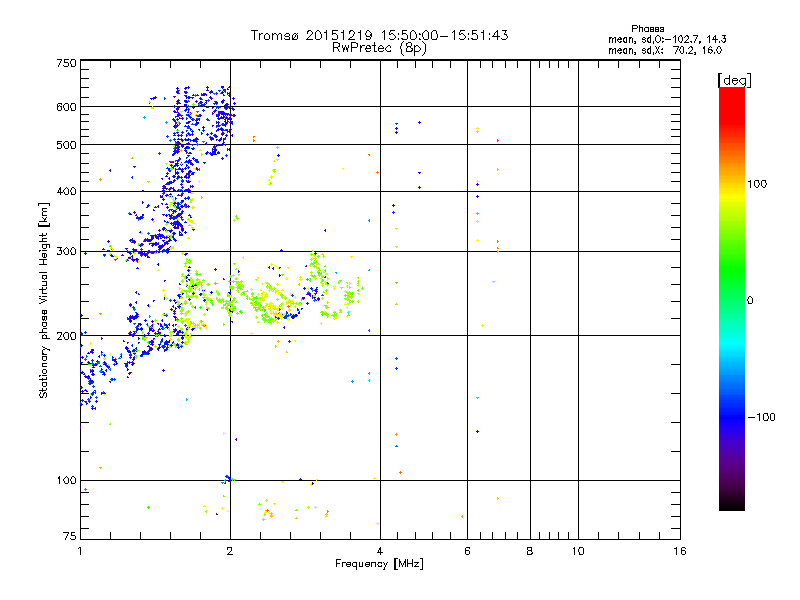Image resolution: width=800 pixels, height=600 pixels.
Task: Click the x-axis tick label '1'
Action: (80, 551)
